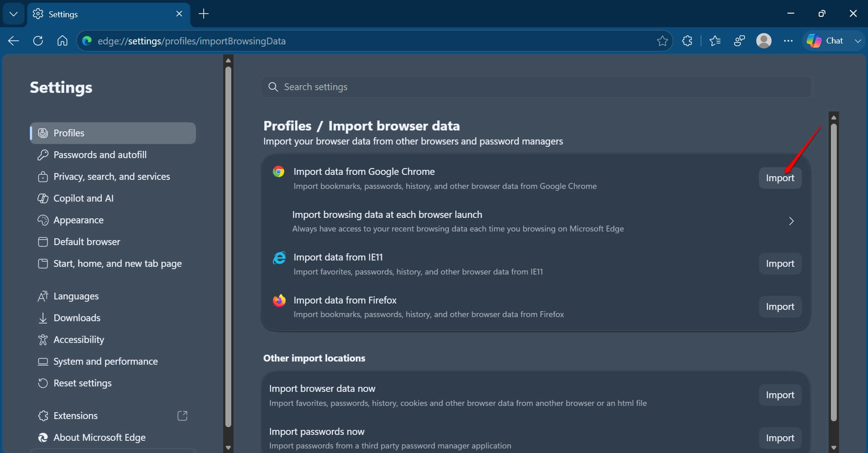The width and height of the screenshot is (868, 453).
Task: Click the Profiles breadcrumb link
Action: [287, 126]
